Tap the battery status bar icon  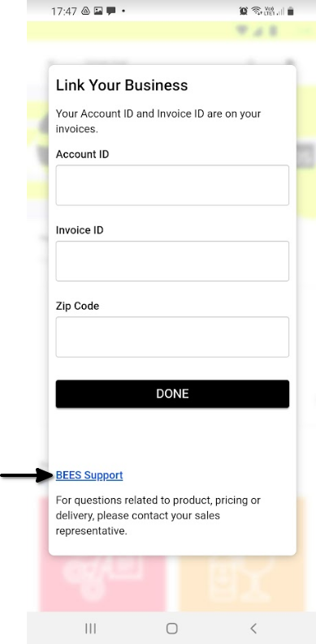point(291,11)
